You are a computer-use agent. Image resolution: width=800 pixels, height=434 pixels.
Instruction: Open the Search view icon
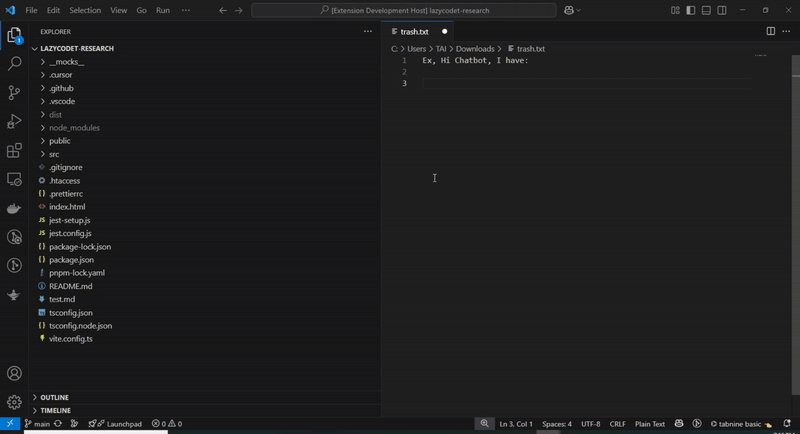(x=14, y=64)
